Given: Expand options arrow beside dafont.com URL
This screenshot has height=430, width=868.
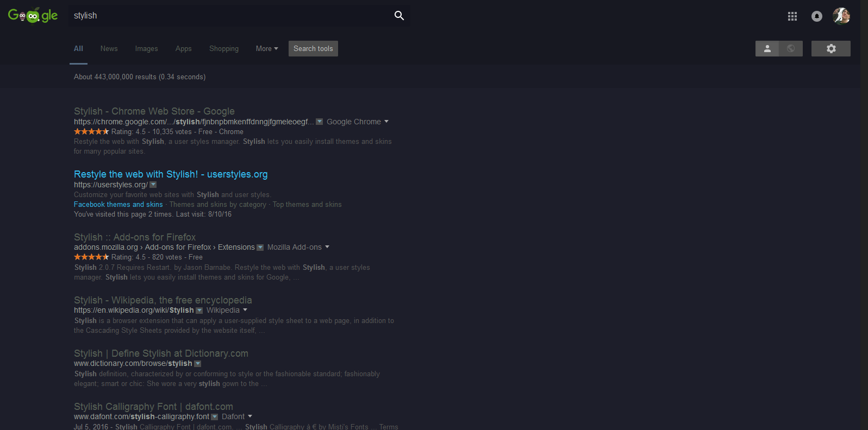Looking at the screenshot, I should click(x=215, y=417).
